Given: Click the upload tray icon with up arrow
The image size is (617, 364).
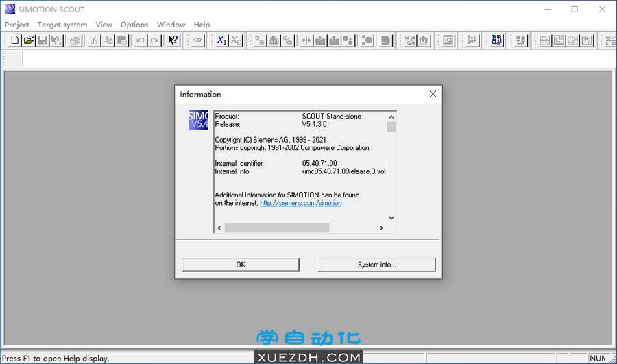Looking at the screenshot, I should click(335, 40).
